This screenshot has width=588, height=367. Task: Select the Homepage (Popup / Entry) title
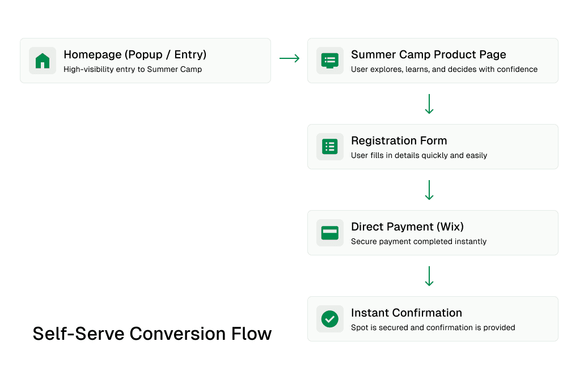[135, 55]
